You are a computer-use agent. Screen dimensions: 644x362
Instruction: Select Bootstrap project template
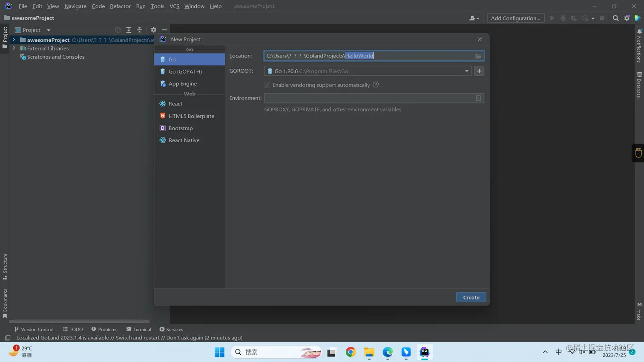pos(190,128)
